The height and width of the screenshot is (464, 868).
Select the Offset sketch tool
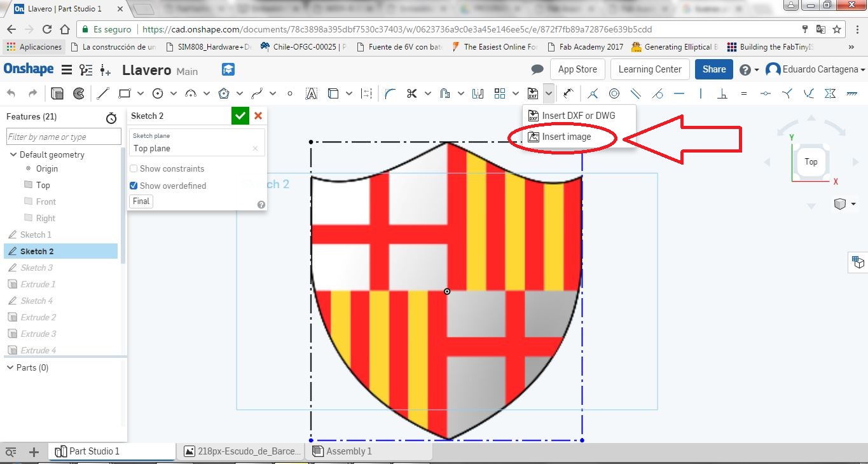click(x=445, y=93)
